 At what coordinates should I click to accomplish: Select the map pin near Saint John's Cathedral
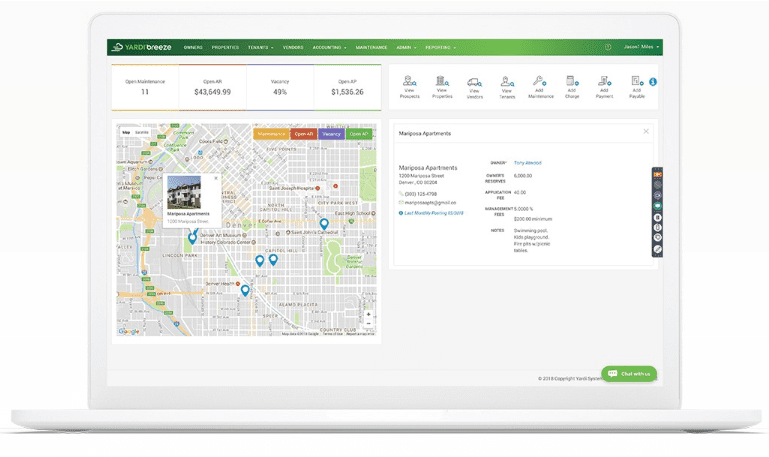coord(324,224)
